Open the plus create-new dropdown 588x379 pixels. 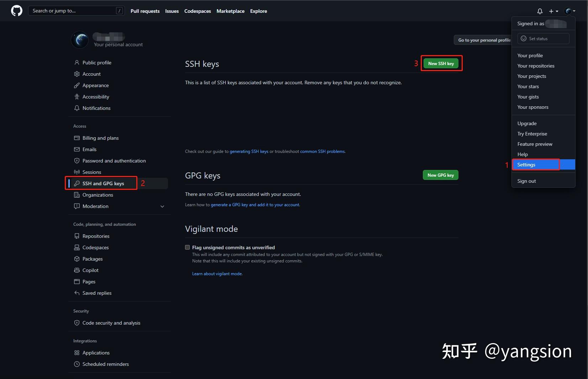(553, 11)
